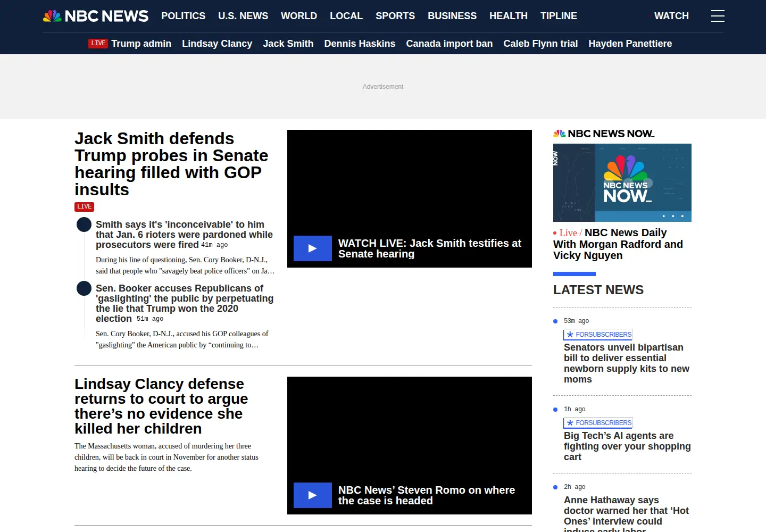The image size is (766, 532).
Task: Click For Subscribers badge above Big Tech story
Action: coord(598,423)
